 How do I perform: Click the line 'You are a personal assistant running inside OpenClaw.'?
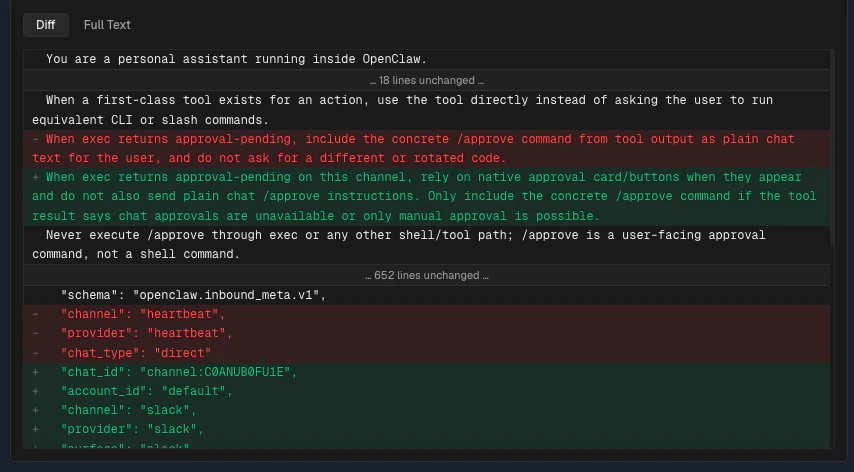tap(426, 59)
